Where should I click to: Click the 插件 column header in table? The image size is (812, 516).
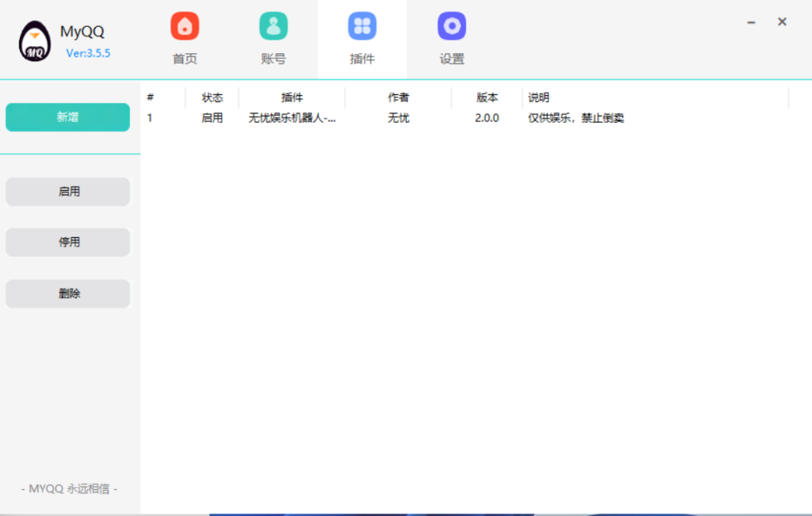point(292,98)
